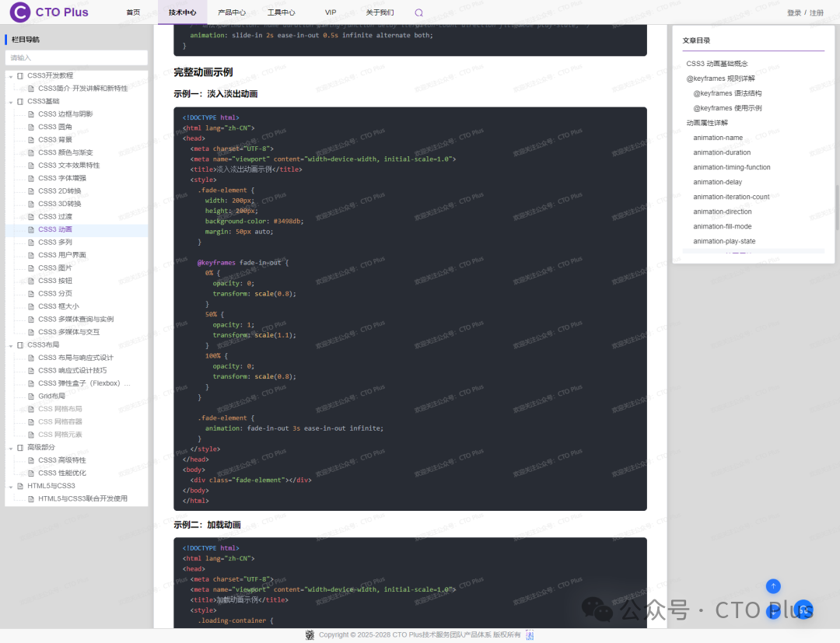Open CSS3 2D转换 article
Viewport: 840px width, 643px height.
[59, 191]
